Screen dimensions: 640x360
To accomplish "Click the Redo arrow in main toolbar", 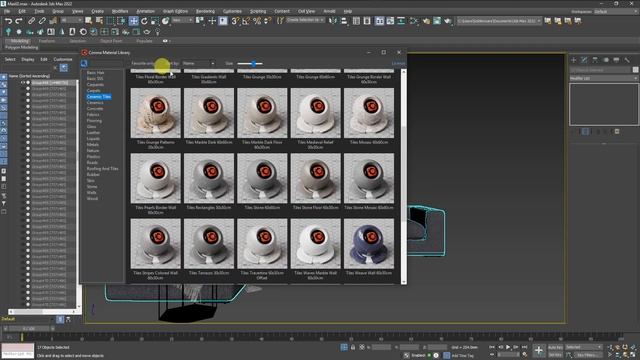I will pos(19,21).
